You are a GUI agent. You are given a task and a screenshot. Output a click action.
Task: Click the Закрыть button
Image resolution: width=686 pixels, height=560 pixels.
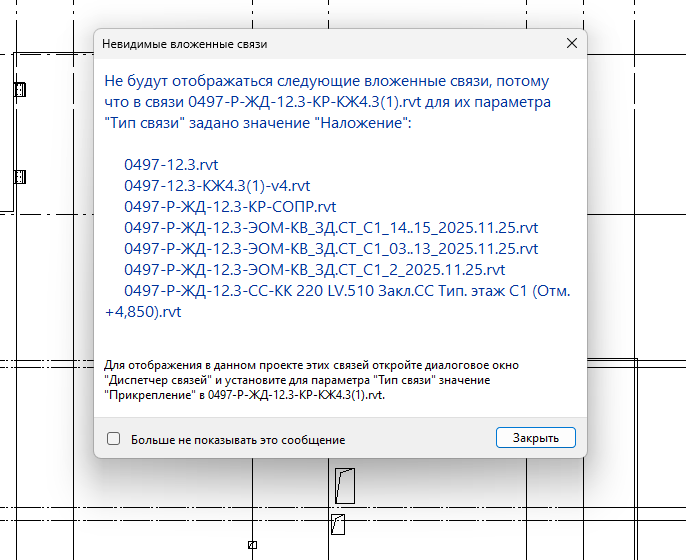tap(536, 438)
